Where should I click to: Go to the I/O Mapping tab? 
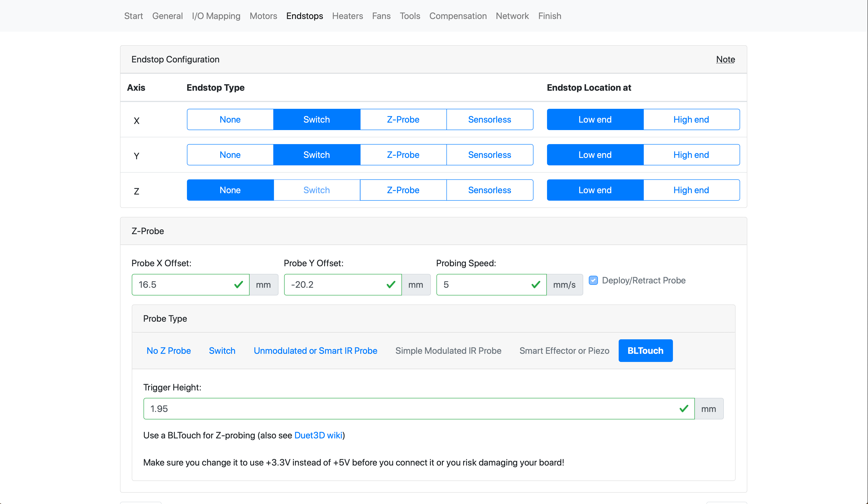[216, 16]
